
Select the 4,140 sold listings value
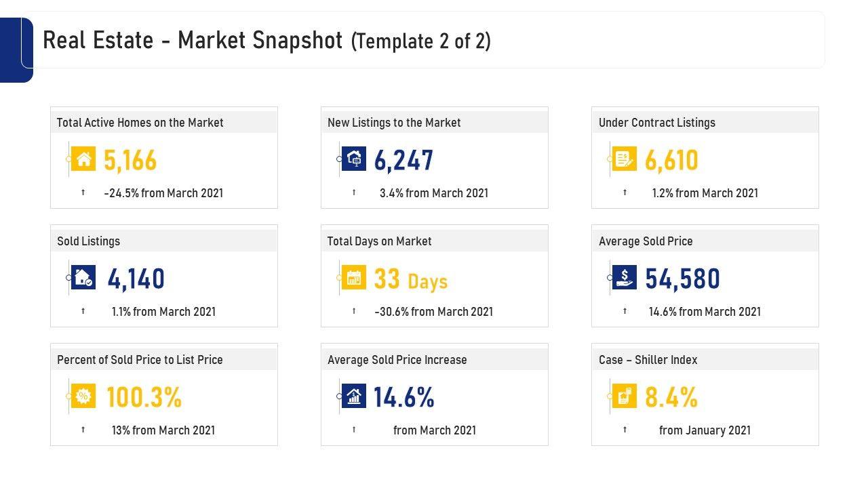[x=136, y=279]
